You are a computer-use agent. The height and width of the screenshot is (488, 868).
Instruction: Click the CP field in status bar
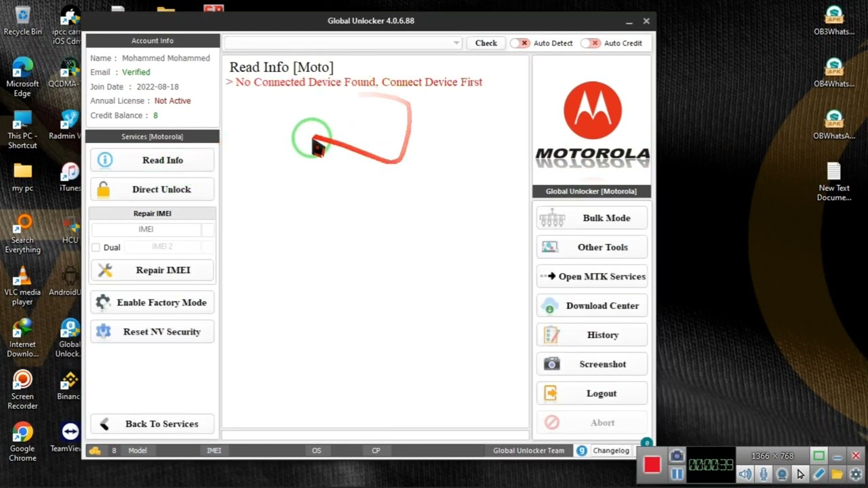pyautogui.click(x=376, y=451)
